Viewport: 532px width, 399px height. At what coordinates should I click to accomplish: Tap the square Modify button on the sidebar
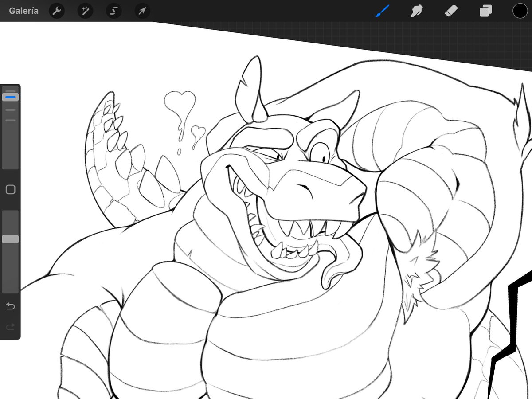pos(10,189)
